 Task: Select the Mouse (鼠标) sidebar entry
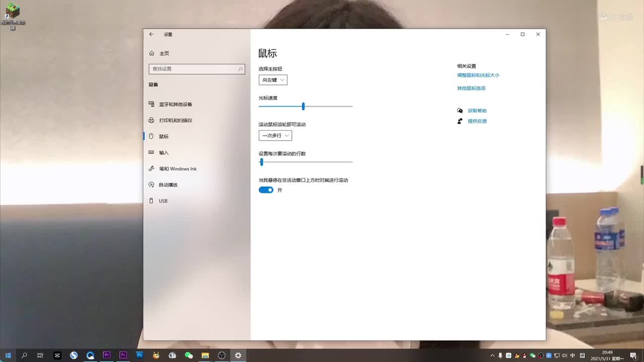[x=163, y=136]
